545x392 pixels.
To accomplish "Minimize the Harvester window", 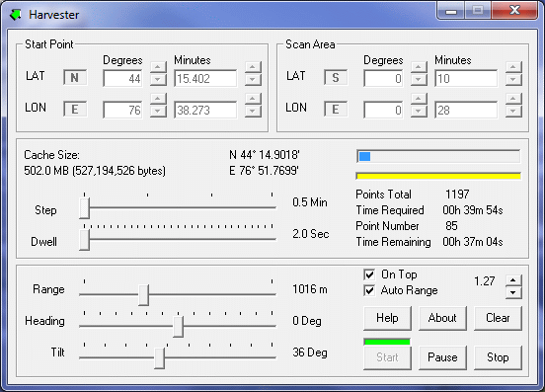I will pyautogui.click(x=451, y=11).
